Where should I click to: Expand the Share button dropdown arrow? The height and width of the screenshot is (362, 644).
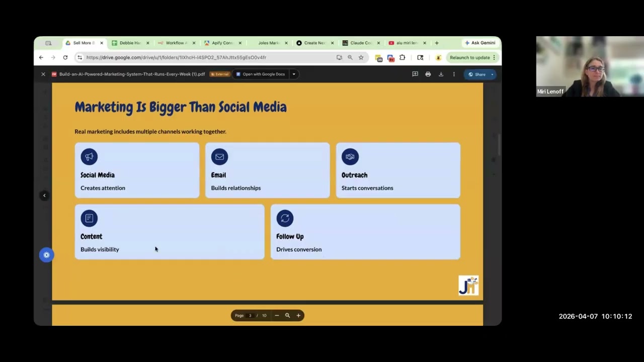click(x=492, y=74)
